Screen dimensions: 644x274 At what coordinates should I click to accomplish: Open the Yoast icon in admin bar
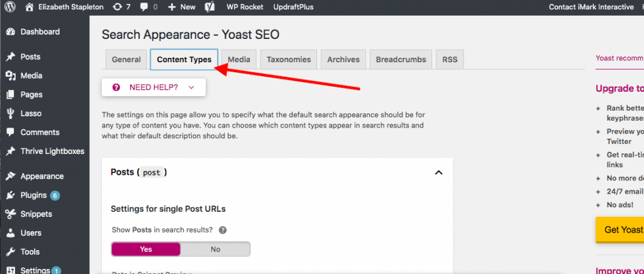pyautogui.click(x=210, y=7)
